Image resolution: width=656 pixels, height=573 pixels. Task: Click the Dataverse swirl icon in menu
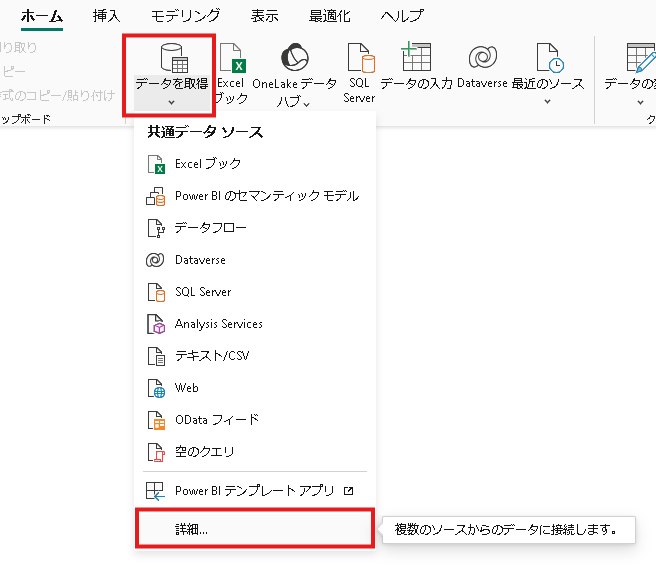155,260
